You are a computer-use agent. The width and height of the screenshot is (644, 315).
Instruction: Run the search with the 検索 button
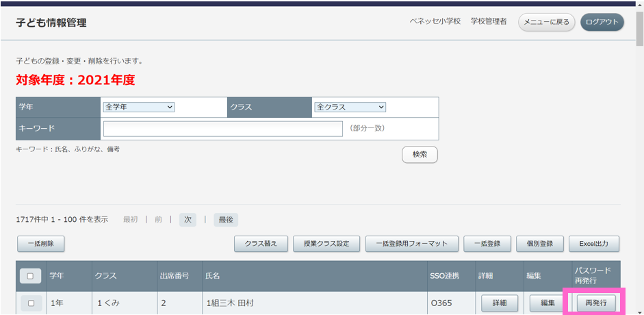pyautogui.click(x=420, y=155)
